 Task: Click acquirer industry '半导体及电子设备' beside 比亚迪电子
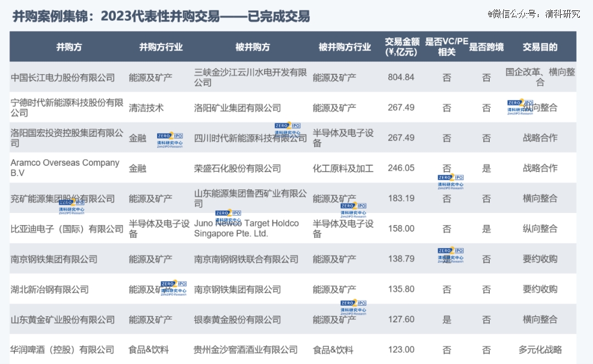coord(159,229)
